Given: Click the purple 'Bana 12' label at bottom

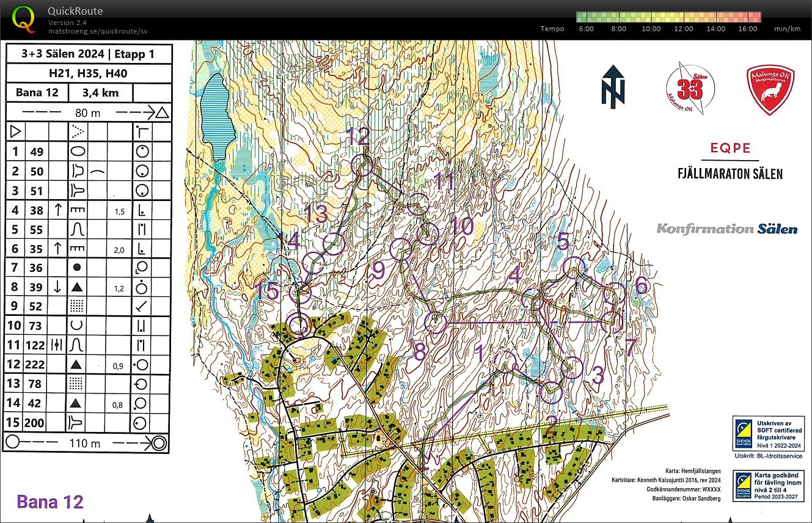Looking at the screenshot, I should point(50,502).
